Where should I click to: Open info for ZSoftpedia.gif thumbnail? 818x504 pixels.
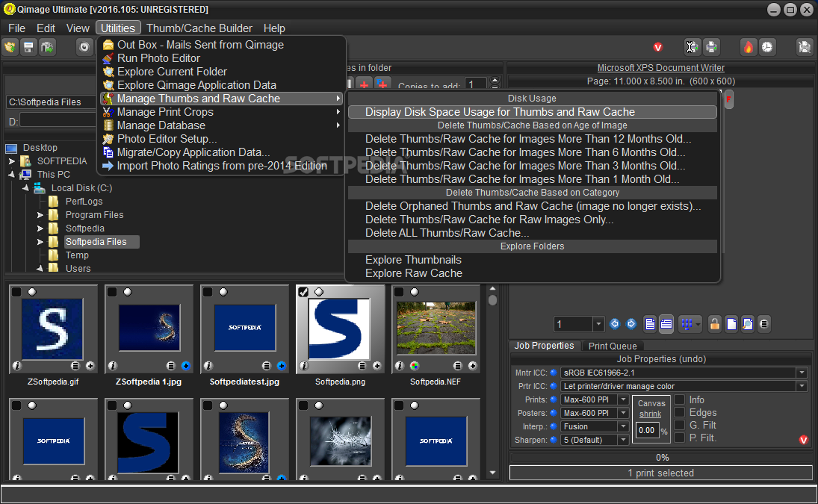pyautogui.click(x=17, y=366)
